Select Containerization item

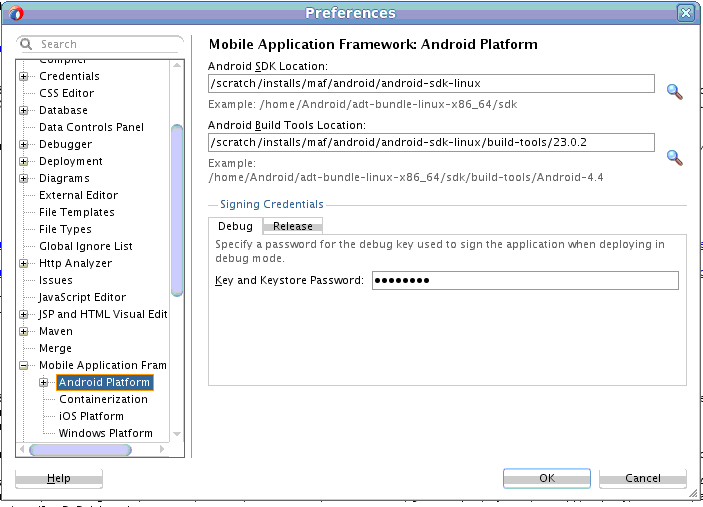pos(103,399)
